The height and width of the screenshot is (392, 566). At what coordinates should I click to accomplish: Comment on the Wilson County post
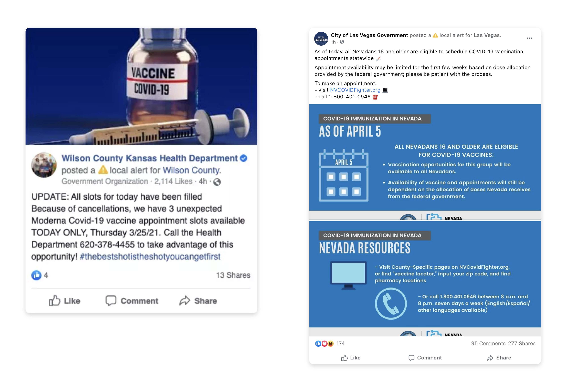coord(132,301)
